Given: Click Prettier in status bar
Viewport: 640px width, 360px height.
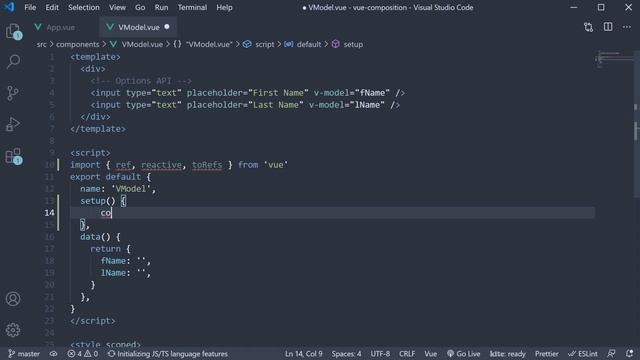Looking at the screenshot, I should [547, 354].
